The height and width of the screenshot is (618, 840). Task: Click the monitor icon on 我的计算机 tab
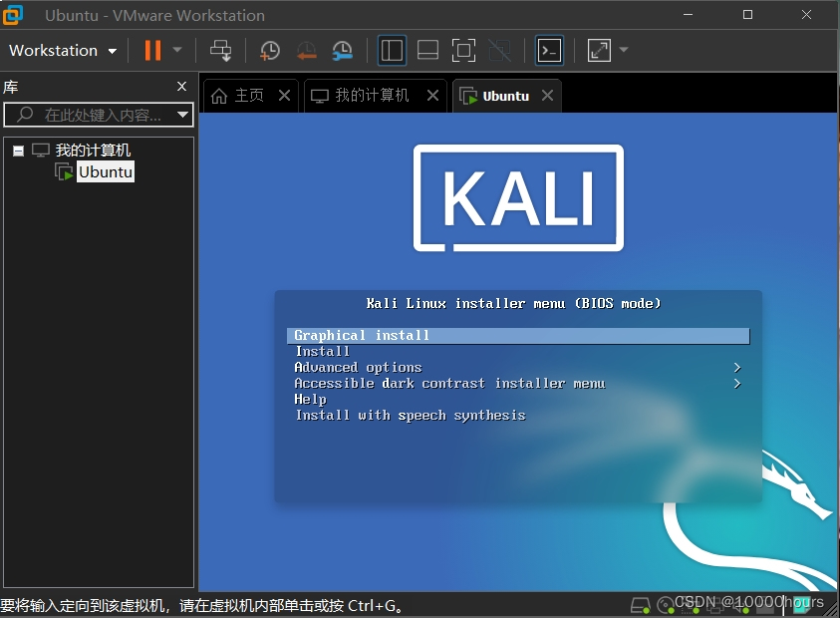pyautogui.click(x=319, y=96)
